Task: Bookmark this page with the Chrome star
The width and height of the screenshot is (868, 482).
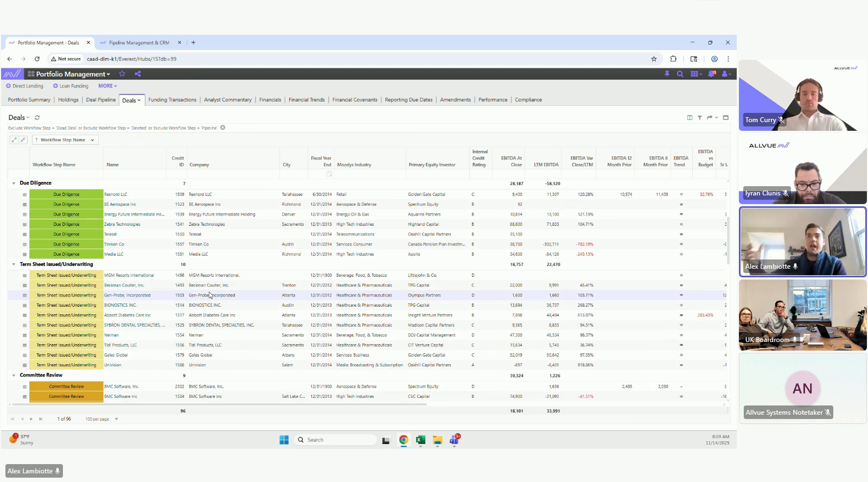Action: [654, 59]
